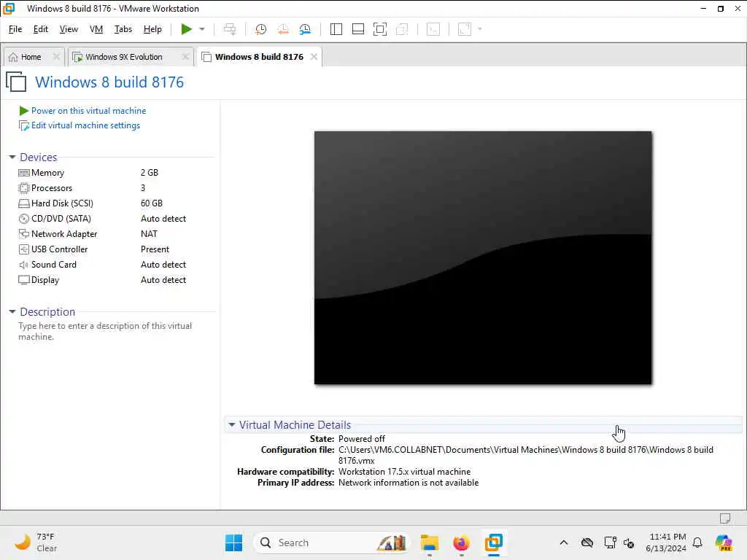Open the snapshot manager icon
Screen dimensions: 747x560
coord(305,29)
